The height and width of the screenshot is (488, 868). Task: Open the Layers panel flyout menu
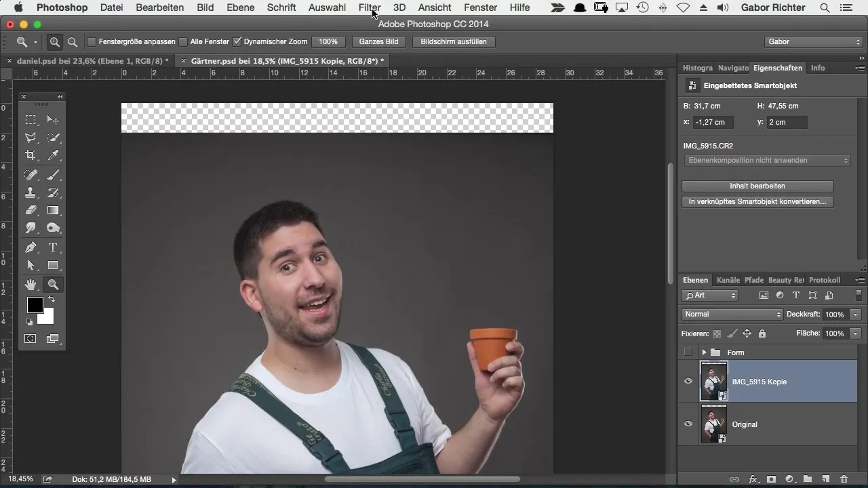pos(860,280)
